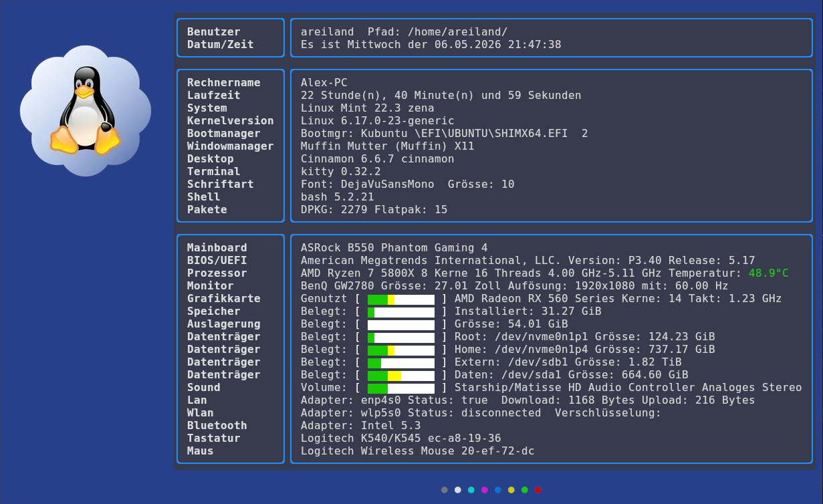
Task: Click the 'Kernelversion' label
Action: tap(231, 120)
